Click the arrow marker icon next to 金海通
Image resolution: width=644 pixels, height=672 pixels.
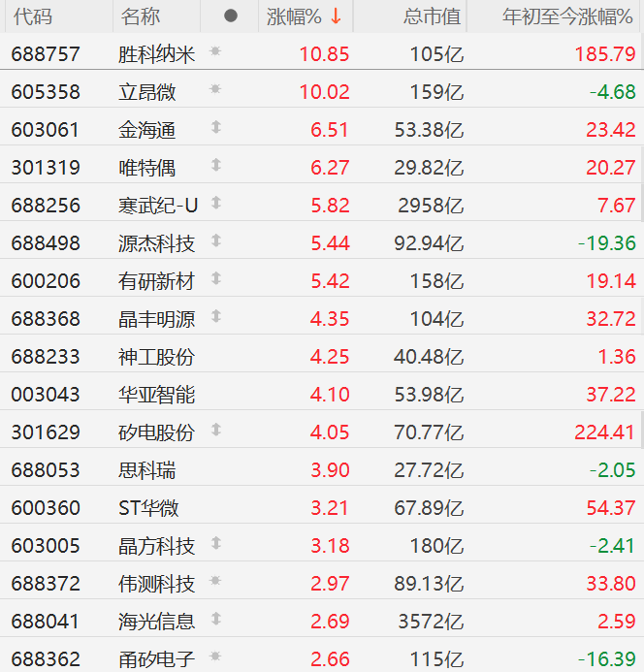215,127
